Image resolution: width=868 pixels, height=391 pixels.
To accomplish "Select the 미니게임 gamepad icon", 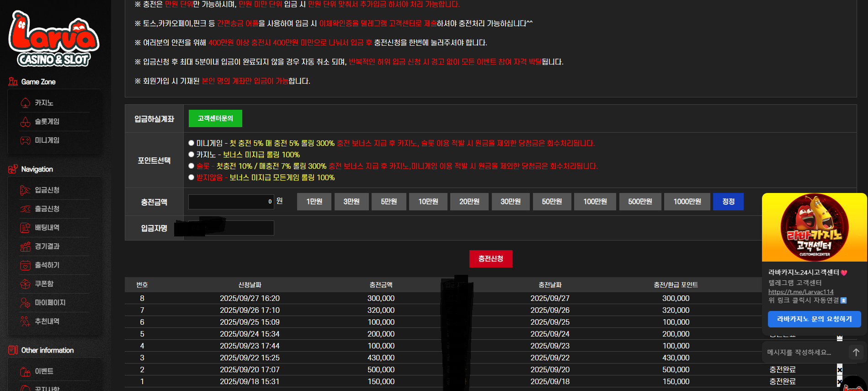I will click(x=25, y=140).
